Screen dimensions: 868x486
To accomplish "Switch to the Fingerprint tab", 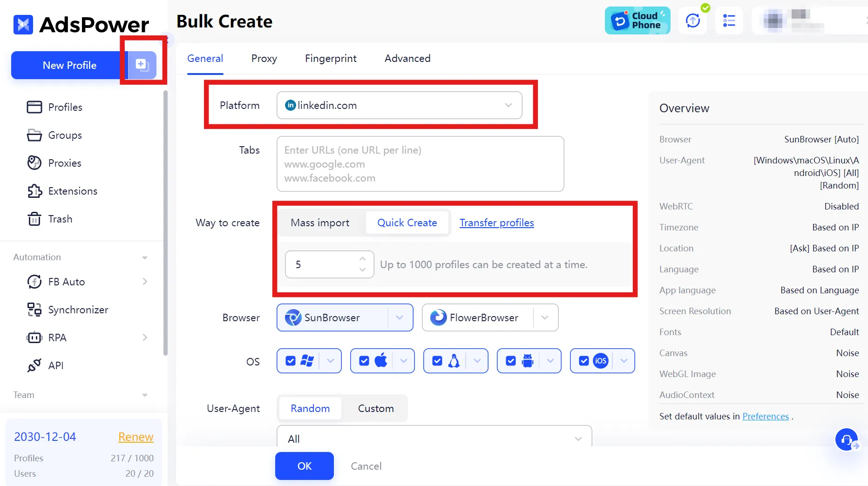I will coord(331,59).
